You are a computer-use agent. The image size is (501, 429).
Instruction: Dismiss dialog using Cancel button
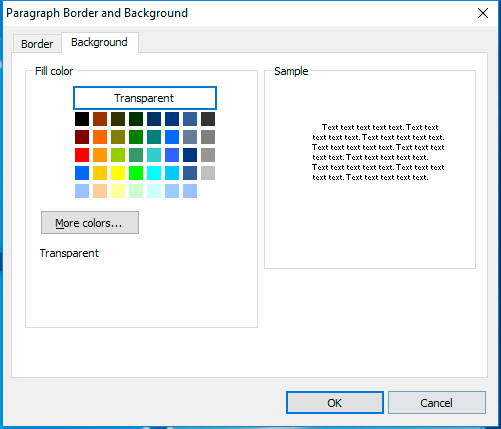436,403
